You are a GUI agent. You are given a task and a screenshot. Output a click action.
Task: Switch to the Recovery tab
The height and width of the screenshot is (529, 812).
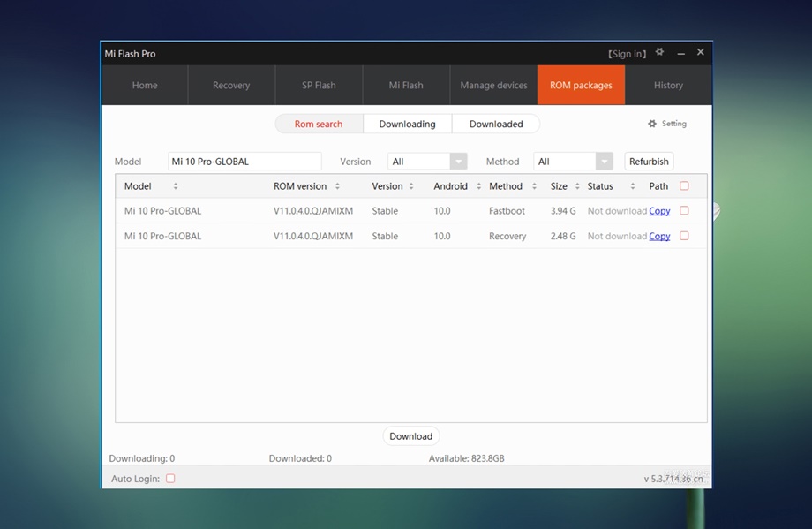pyautogui.click(x=231, y=85)
